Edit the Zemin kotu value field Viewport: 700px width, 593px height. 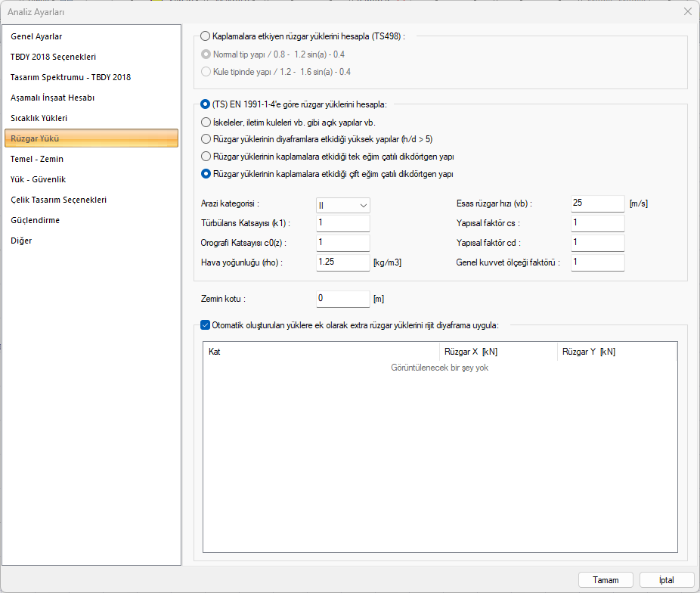click(342, 299)
